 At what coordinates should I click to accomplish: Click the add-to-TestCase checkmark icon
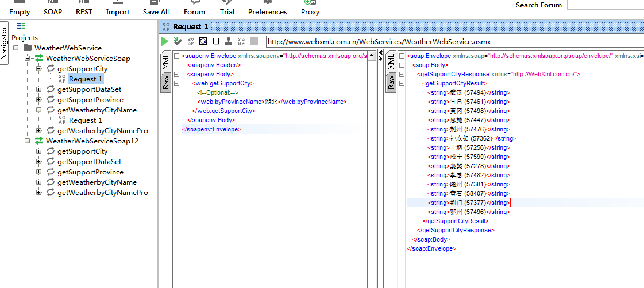[x=178, y=41]
